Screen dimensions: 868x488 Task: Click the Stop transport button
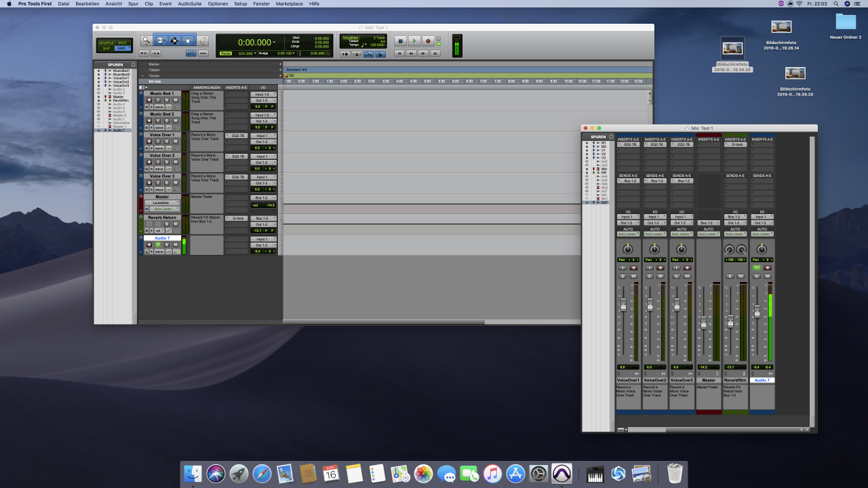pyautogui.click(x=400, y=41)
